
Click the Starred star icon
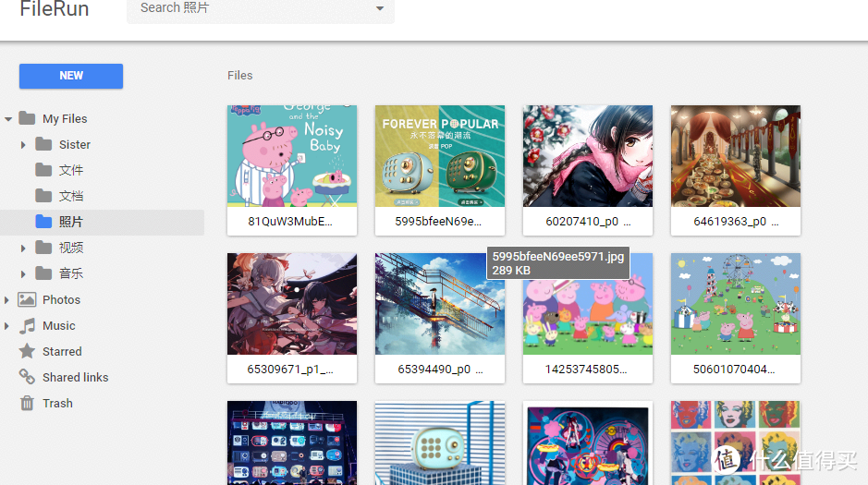point(27,351)
